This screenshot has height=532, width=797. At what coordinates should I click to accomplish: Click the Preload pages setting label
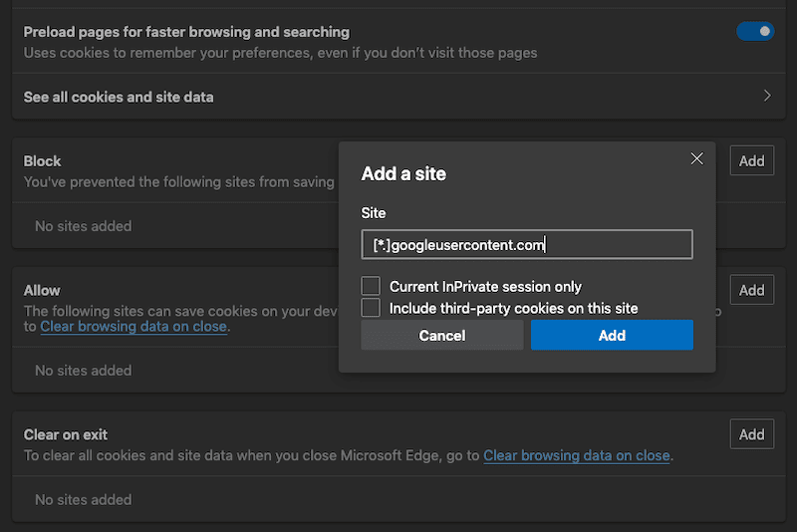click(186, 32)
